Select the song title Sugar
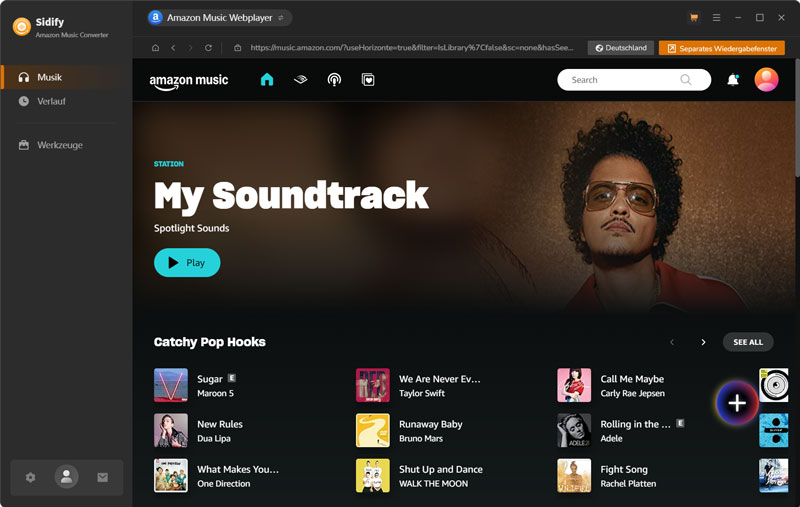This screenshot has width=800, height=507. click(x=210, y=379)
